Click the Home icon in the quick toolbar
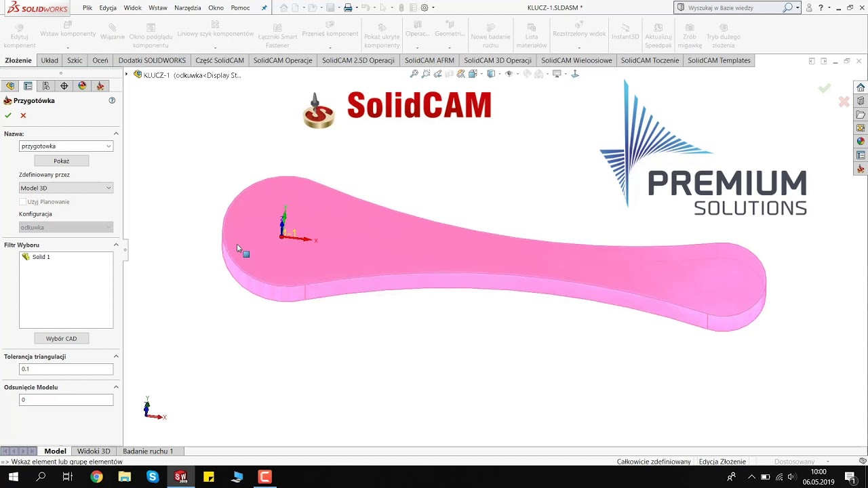The image size is (868, 488). pyautogui.click(x=284, y=8)
